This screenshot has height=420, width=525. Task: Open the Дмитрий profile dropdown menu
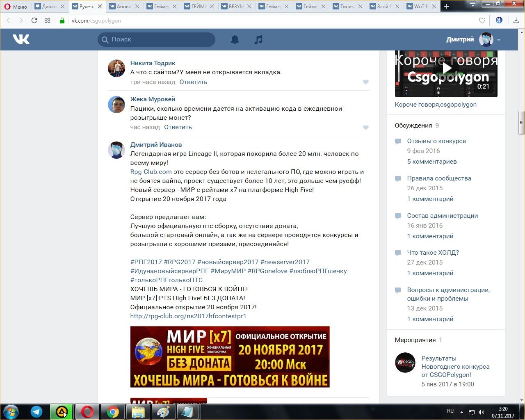(499, 40)
